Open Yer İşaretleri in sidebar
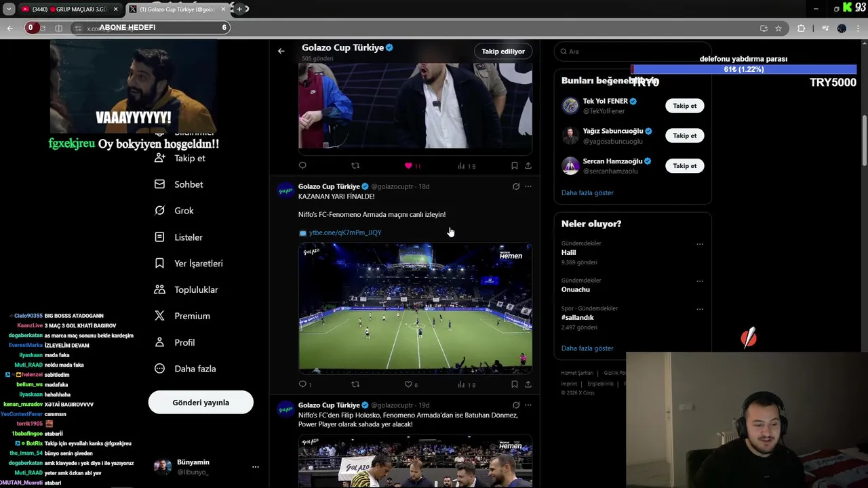 (x=189, y=264)
